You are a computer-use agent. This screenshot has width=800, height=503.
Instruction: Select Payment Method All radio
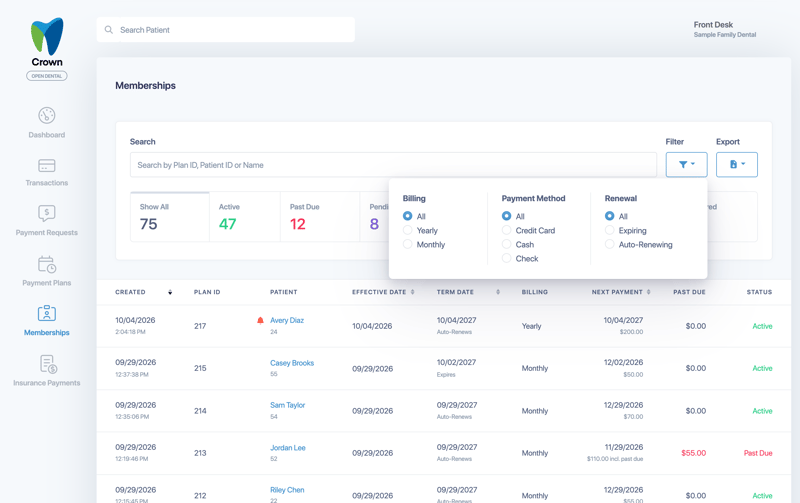coord(506,216)
